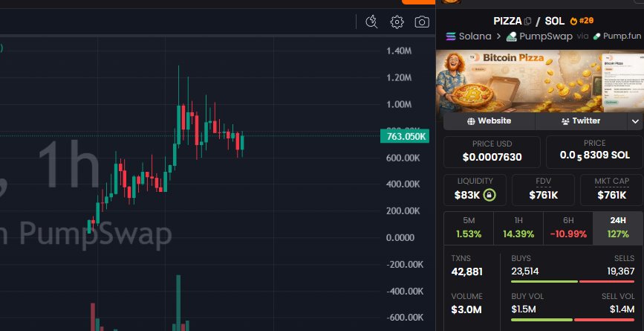Image resolution: width=644 pixels, height=331 pixels.
Task: Copy the PIZZA token address
Action: (528, 22)
